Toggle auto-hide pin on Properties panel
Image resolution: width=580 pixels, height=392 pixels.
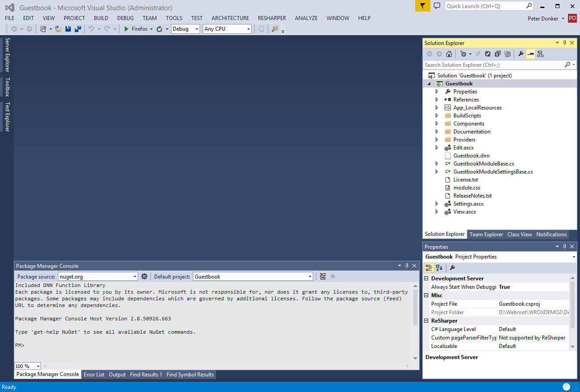[x=564, y=247]
